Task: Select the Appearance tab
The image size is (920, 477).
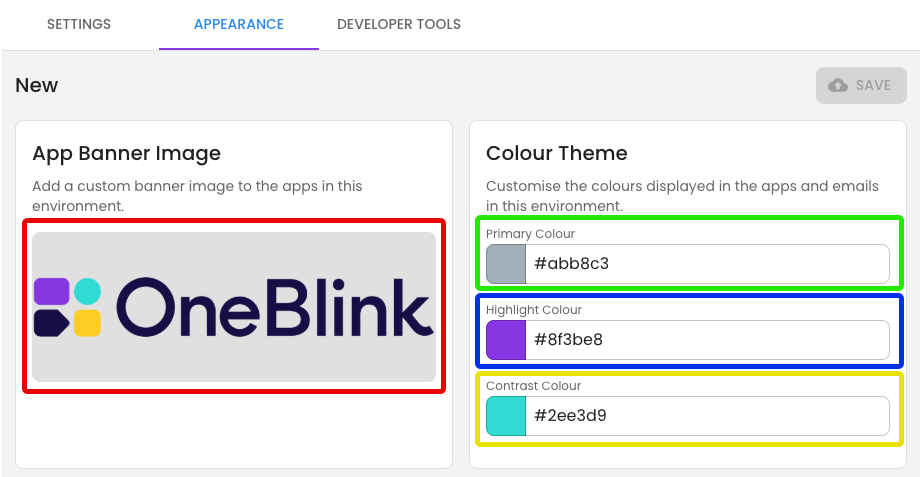Action: 239,24
